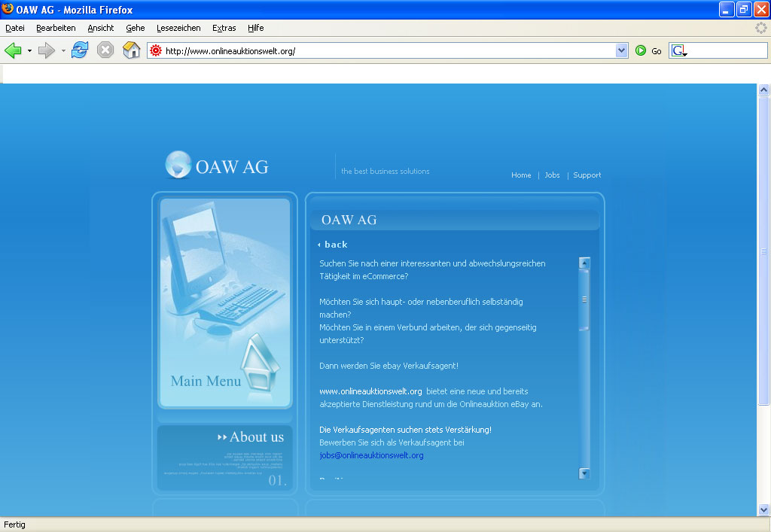Click the green Back arrow button
771x532 pixels.
coord(13,50)
